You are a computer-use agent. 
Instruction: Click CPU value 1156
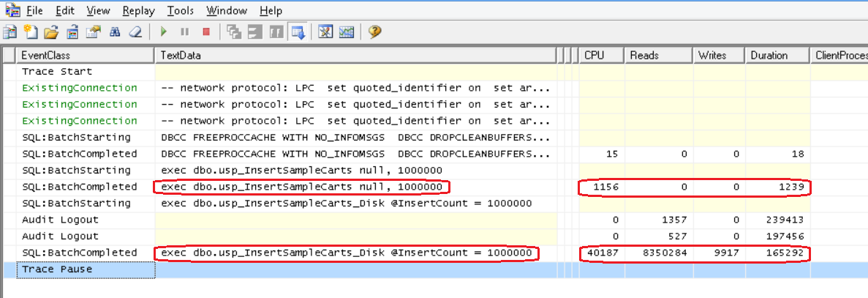coord(606,187)
